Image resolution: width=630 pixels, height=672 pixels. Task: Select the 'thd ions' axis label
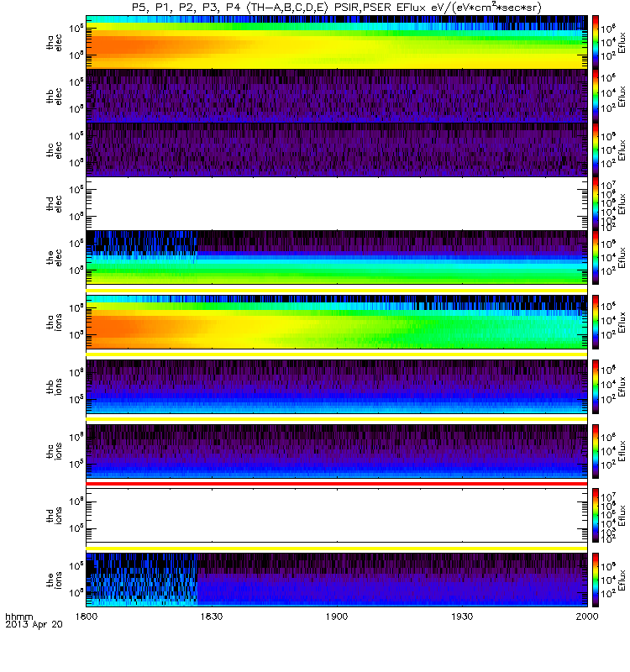click(x=54, y=516)
